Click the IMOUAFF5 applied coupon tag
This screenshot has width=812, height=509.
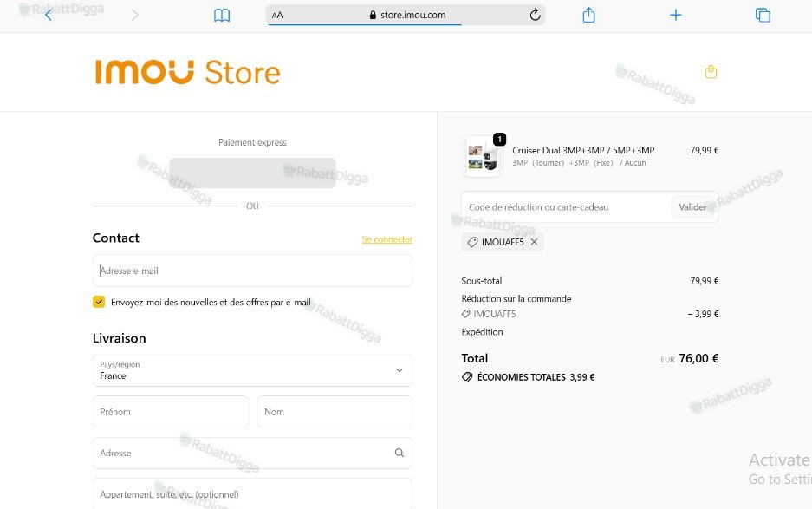[x=503, y=242]
